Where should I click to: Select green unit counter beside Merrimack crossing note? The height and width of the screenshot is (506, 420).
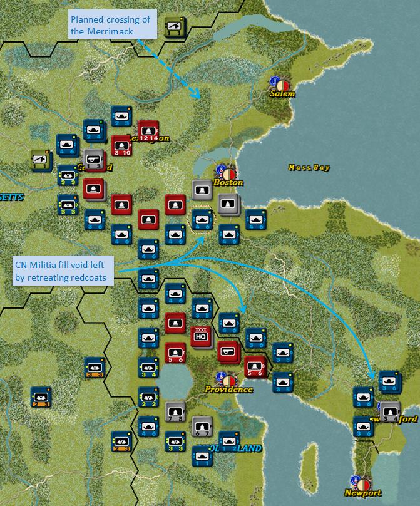pos(175,26)
